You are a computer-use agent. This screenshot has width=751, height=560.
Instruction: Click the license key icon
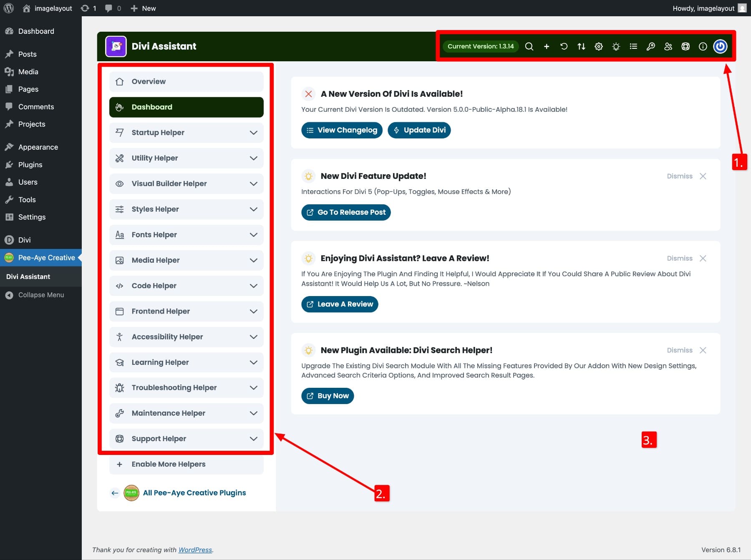pyautogui.click(x=651, y=46)
